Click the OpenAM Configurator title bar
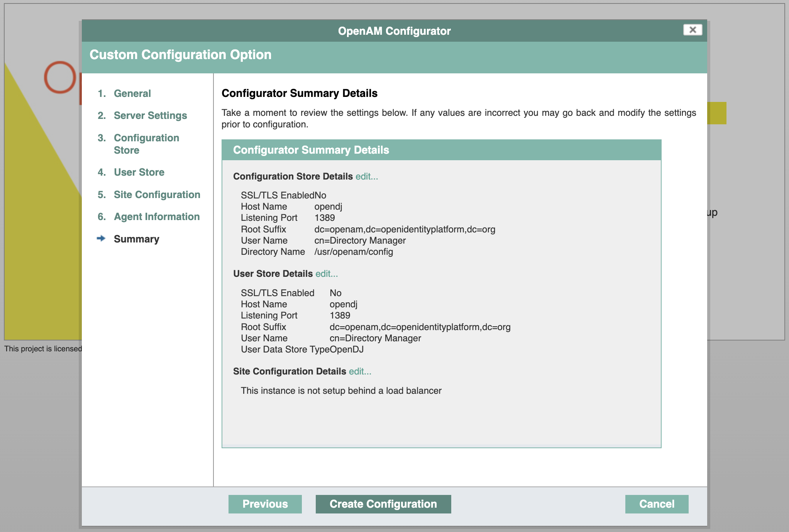This screenshot has width=789, height=532. [x=394, y=31]
